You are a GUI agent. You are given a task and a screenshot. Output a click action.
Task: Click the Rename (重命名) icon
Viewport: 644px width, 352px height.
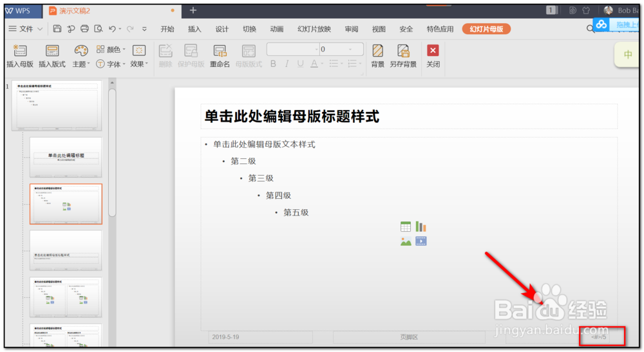pos(220,51)
